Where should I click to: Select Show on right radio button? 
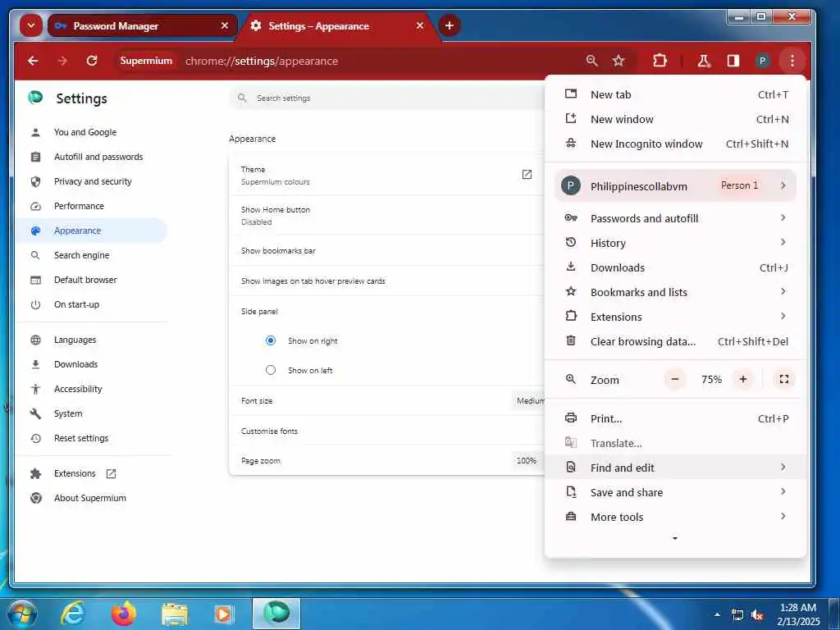[271, 340]
